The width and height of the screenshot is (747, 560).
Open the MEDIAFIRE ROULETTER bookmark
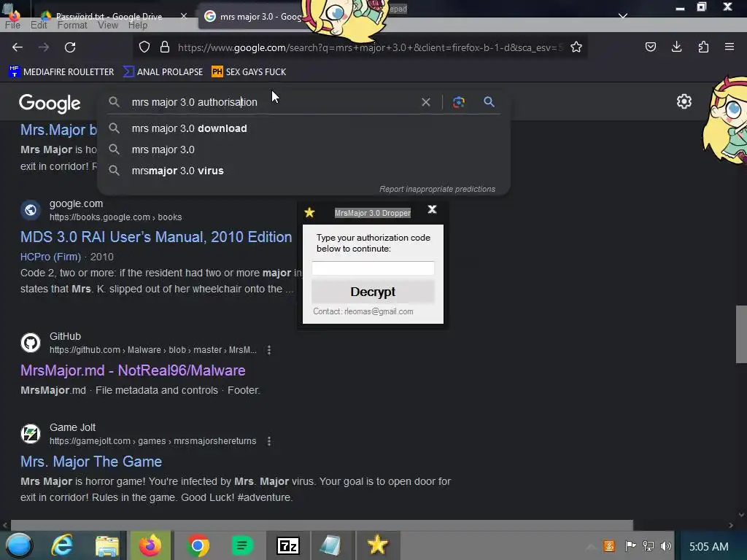pyautogui.click(x=61, y=72)
